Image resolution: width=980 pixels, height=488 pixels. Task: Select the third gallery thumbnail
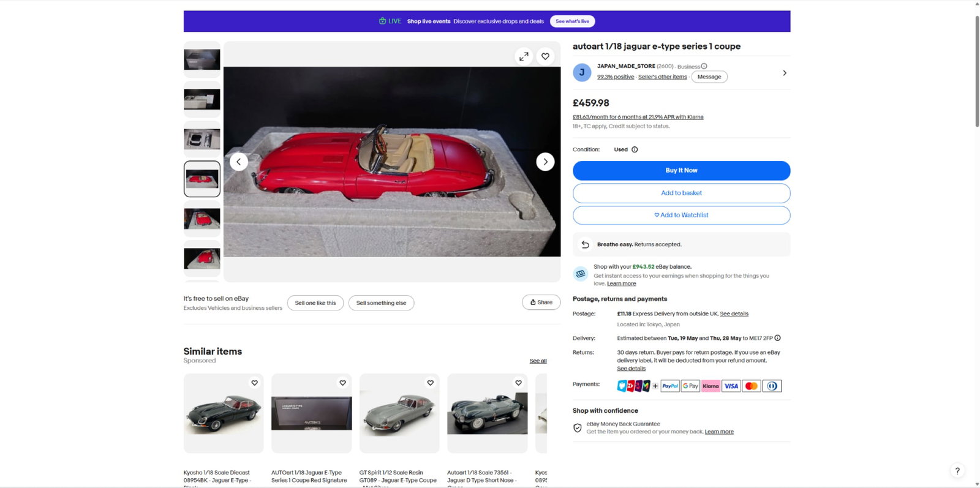point(202,139)
